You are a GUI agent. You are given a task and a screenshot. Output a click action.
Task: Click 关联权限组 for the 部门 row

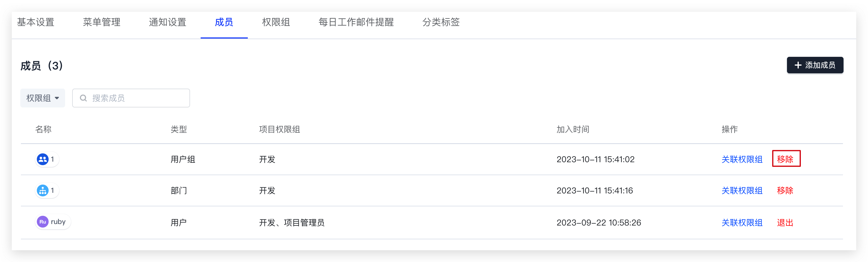point(742,190)
